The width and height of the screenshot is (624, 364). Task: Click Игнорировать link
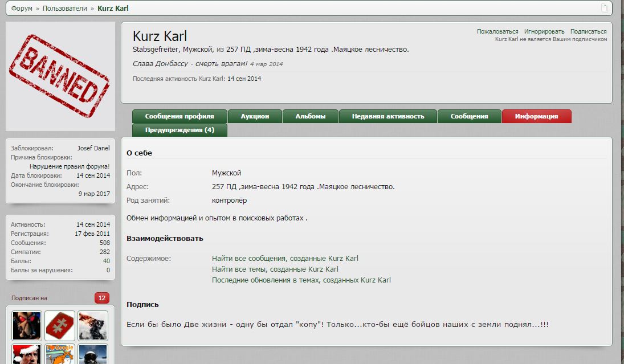click(x=544, y=31)
